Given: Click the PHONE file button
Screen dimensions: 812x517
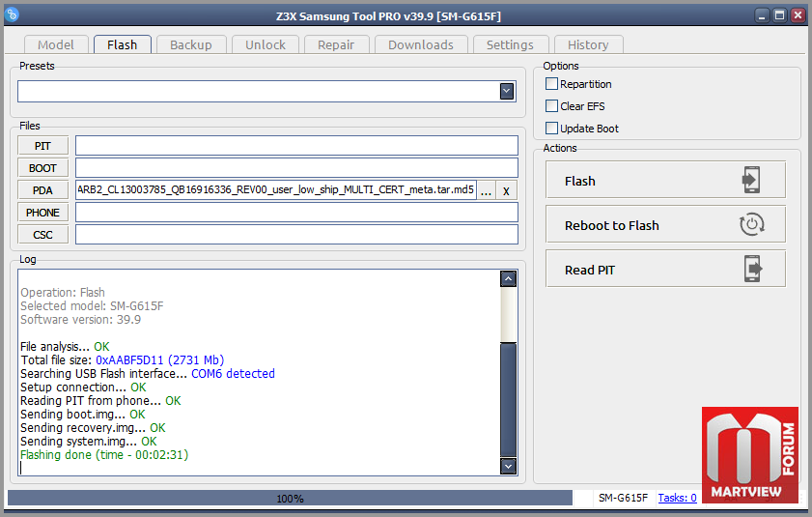Looking at the screenshot, I should point(43,213).
